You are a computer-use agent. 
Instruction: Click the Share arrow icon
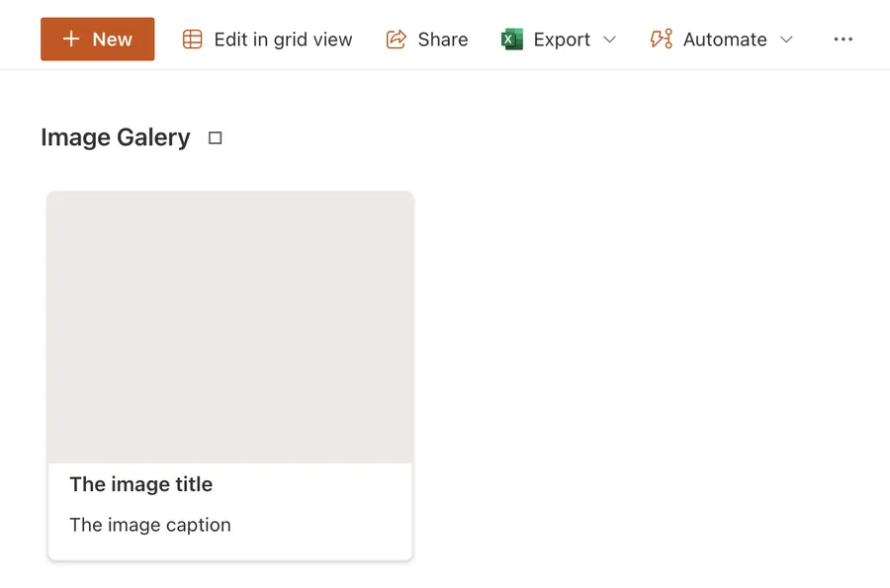point(397,39)
